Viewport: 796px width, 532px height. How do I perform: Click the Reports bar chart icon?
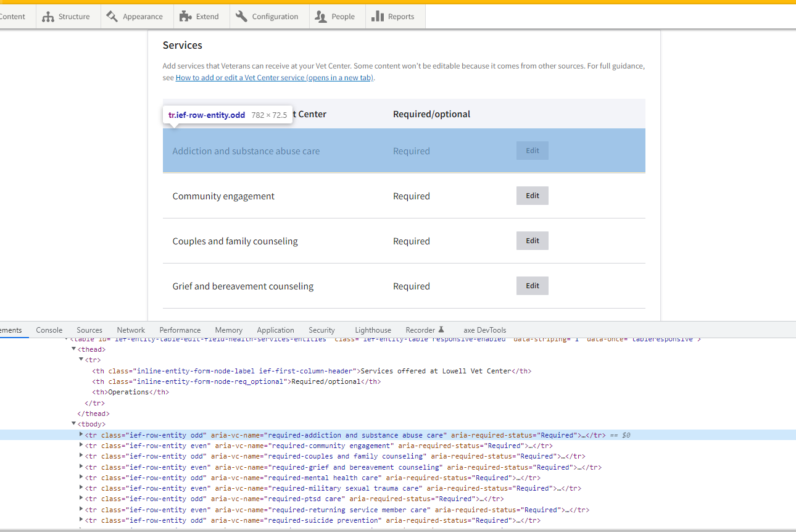[x=378, y=17]
